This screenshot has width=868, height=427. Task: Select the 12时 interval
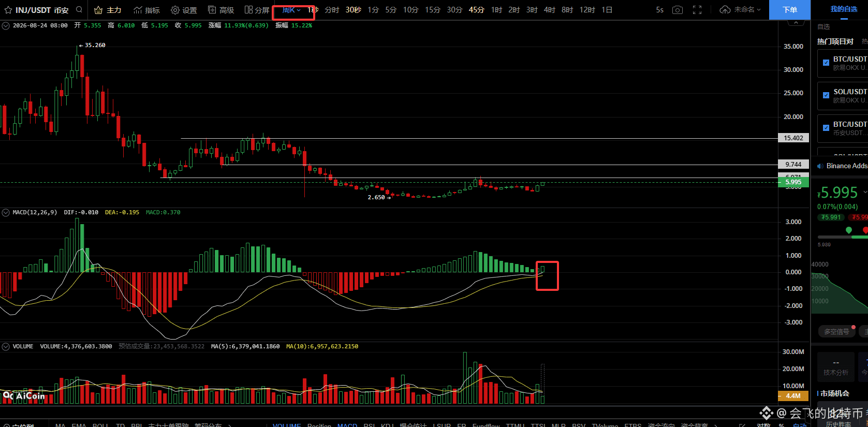point(587,10)
